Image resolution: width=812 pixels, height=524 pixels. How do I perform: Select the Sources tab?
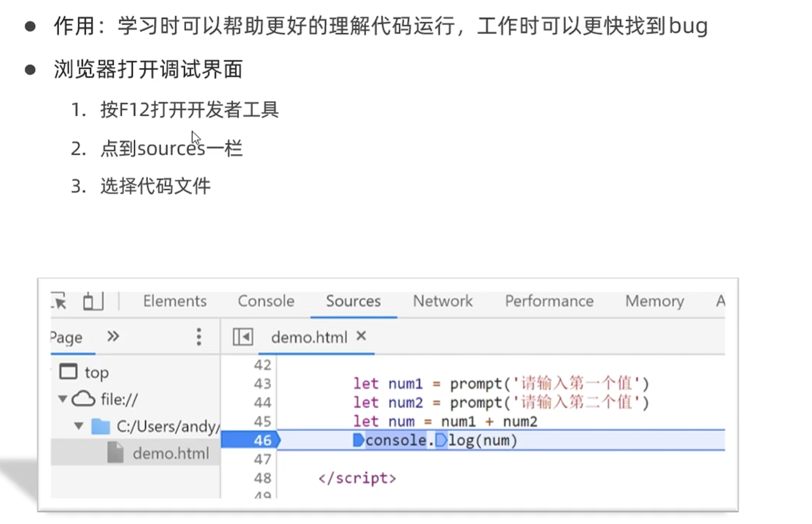pos(353,301)
